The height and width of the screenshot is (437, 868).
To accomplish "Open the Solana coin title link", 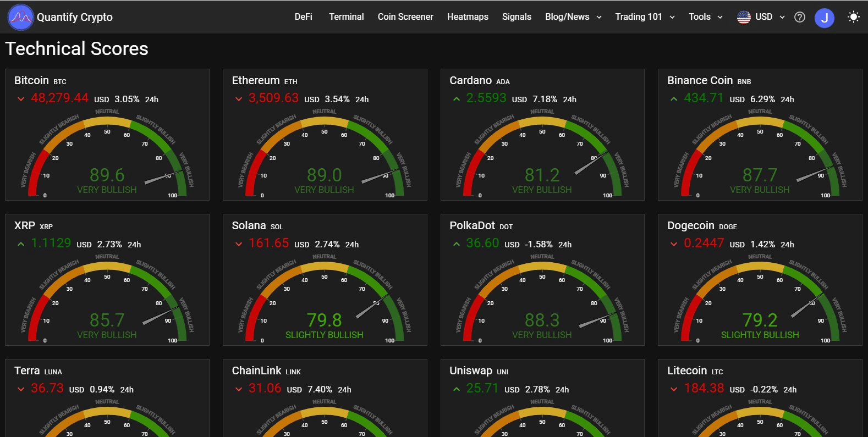I will click(257, 226).
